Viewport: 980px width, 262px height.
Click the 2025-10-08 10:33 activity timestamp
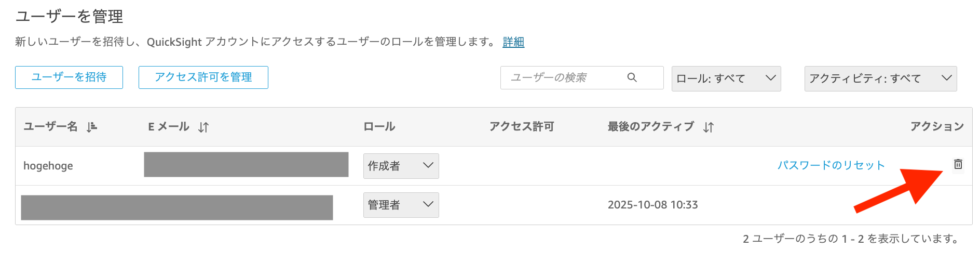pyautogui.click(x=652, y=205)
